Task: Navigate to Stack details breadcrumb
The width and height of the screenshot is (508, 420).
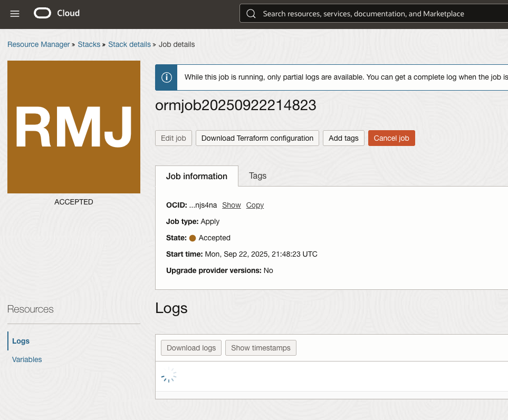Action: coord(129,44)
